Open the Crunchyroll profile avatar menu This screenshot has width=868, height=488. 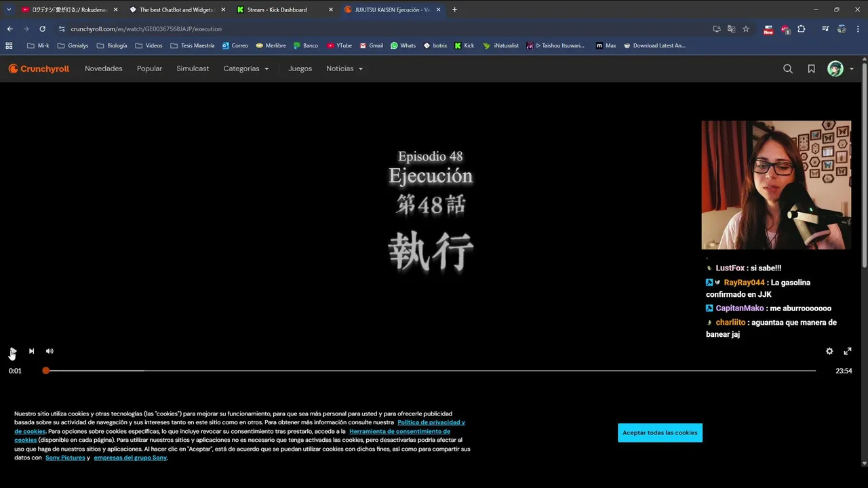coord(840,68)
